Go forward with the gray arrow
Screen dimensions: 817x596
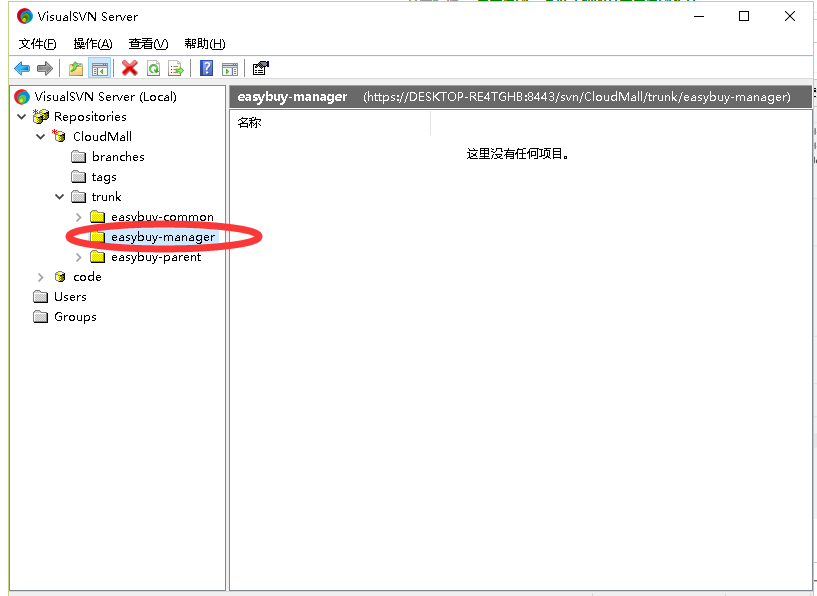[x=45, y=68]
